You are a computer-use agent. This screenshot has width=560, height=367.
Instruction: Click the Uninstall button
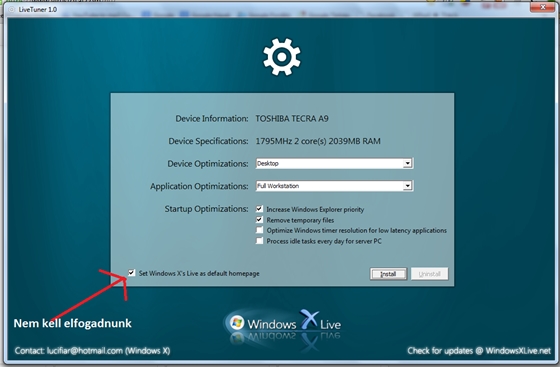[x=429, y=274]
